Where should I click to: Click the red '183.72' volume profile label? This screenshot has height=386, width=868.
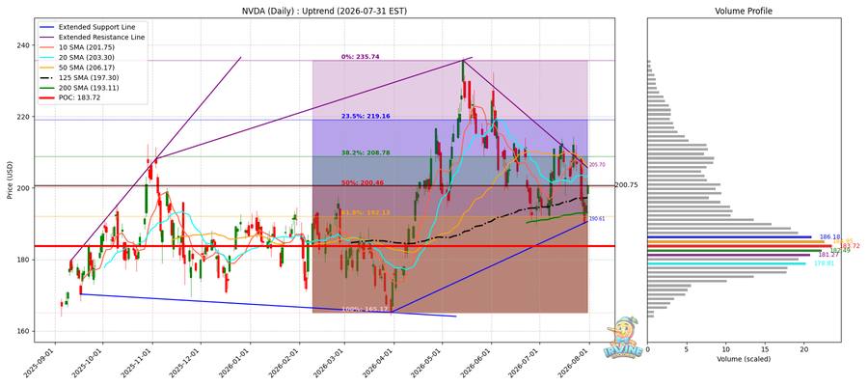tap(850, 245)
